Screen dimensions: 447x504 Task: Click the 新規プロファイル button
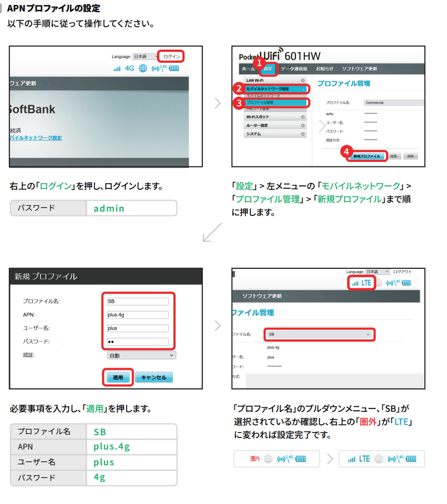click(367, 156)
